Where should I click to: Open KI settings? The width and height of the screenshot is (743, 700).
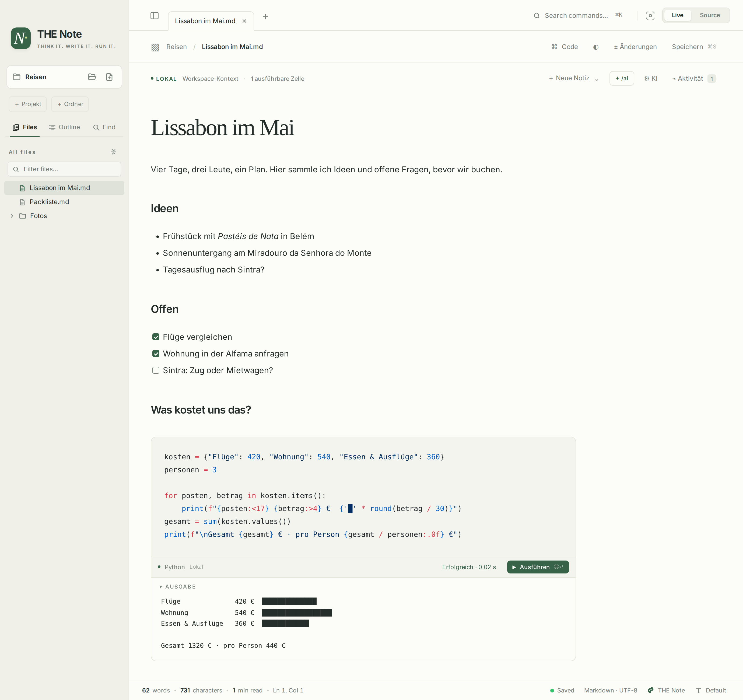[651, 79]
